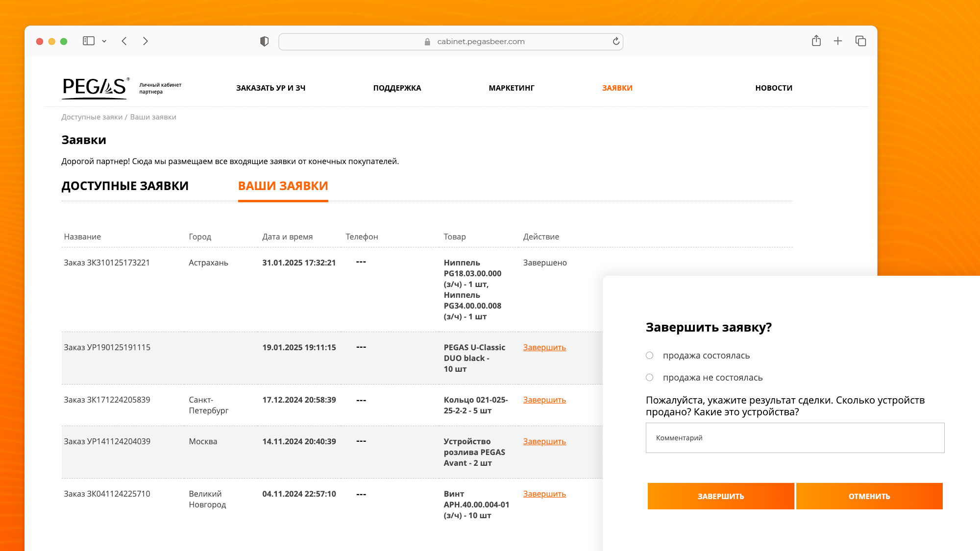Go forward with the browser arrow
980x551 pixels.
click(x=146, y=41)
